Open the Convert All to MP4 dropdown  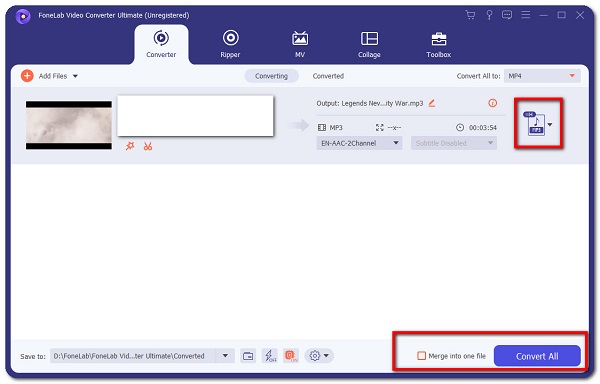coord(542,76)
